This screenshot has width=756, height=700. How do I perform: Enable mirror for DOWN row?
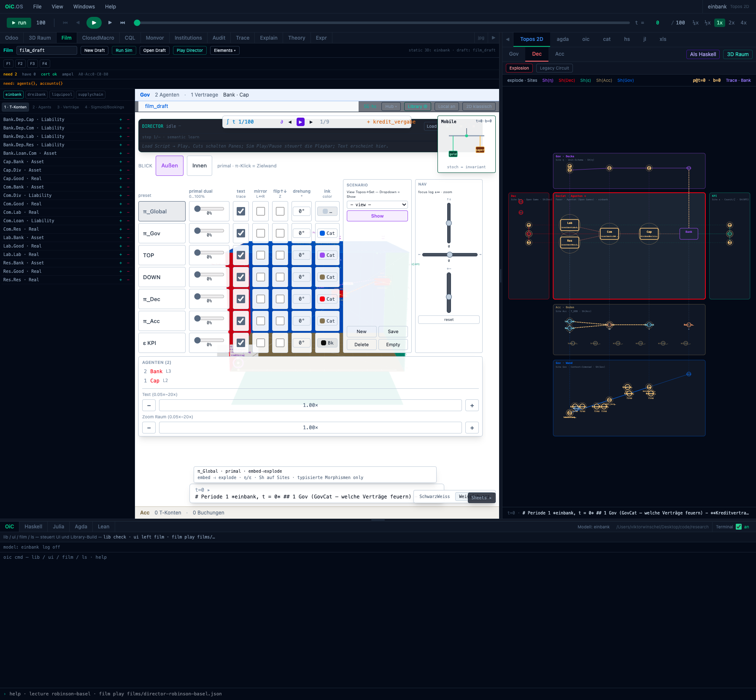coord(261,277)
